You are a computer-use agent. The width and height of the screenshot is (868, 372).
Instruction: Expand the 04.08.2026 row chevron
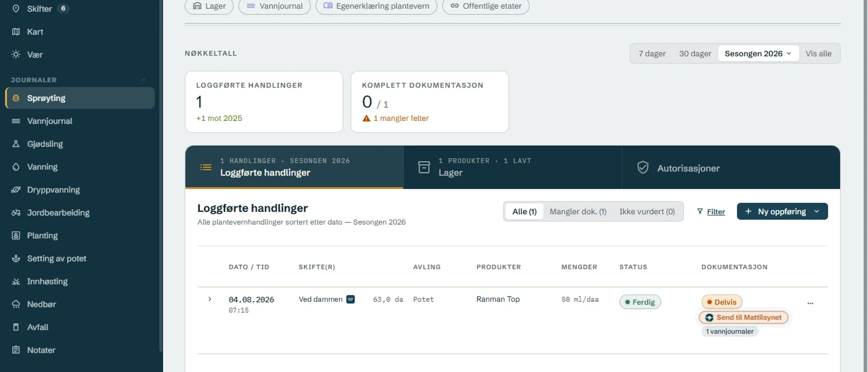[x=210, y=299]
